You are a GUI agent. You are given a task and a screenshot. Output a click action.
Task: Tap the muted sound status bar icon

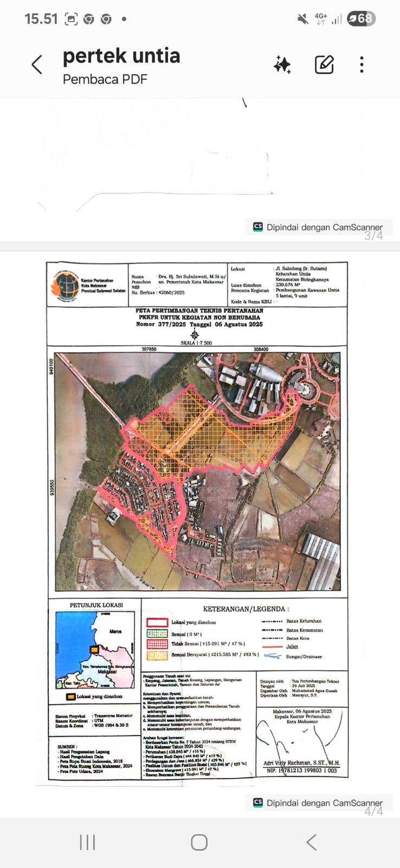pos(302,19)
